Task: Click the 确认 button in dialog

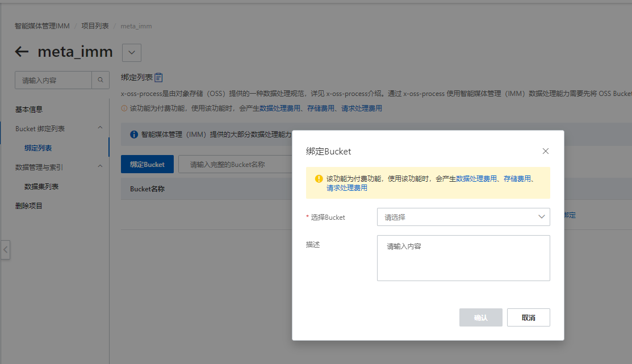Action: click(x=480, y=317)
